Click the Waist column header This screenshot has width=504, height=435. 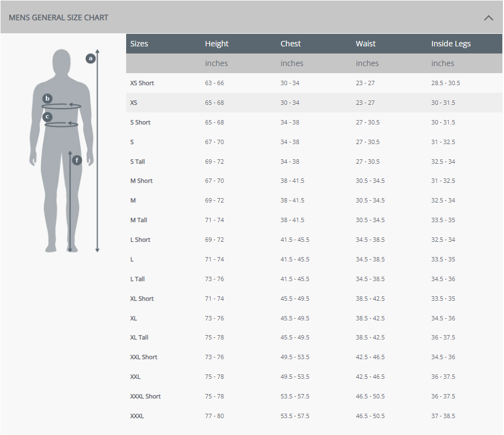366,44
